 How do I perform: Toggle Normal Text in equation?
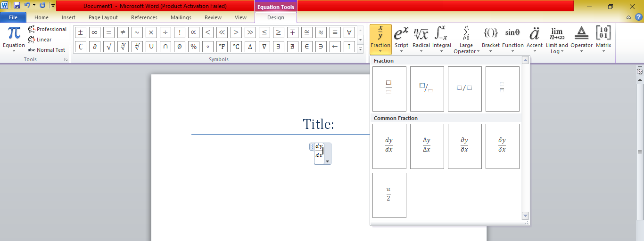(x=46, y=50)
